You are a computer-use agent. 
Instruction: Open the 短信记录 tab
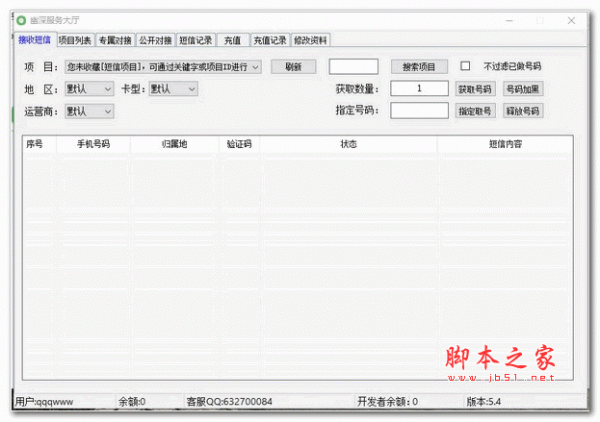[x=196, y=40]
